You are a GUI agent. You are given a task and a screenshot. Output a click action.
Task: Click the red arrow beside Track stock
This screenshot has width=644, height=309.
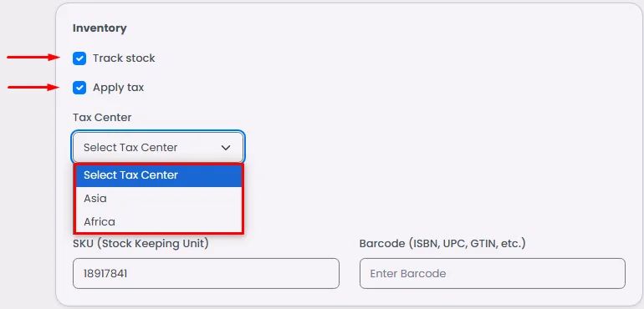point(33,58)
